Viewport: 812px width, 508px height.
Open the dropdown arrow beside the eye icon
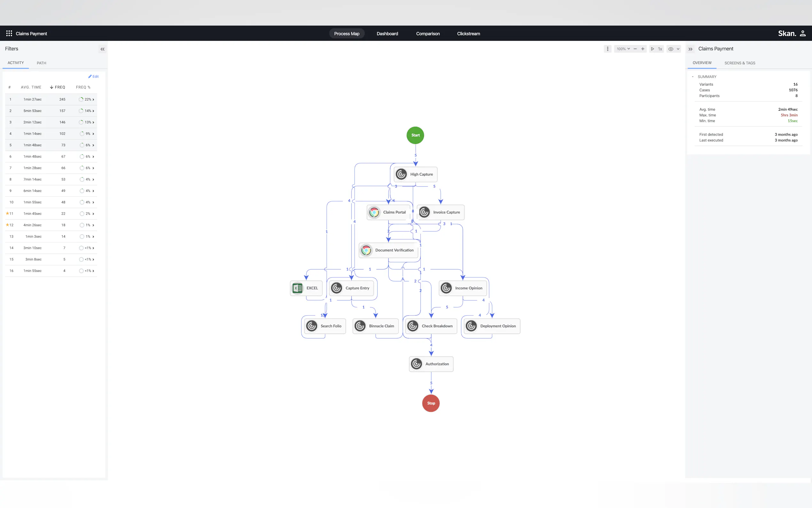pos(678,49)
